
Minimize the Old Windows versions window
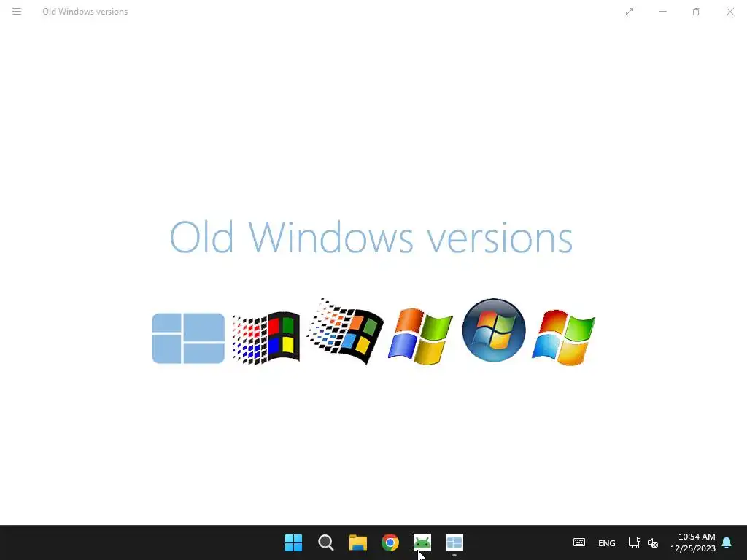(662, 12)
